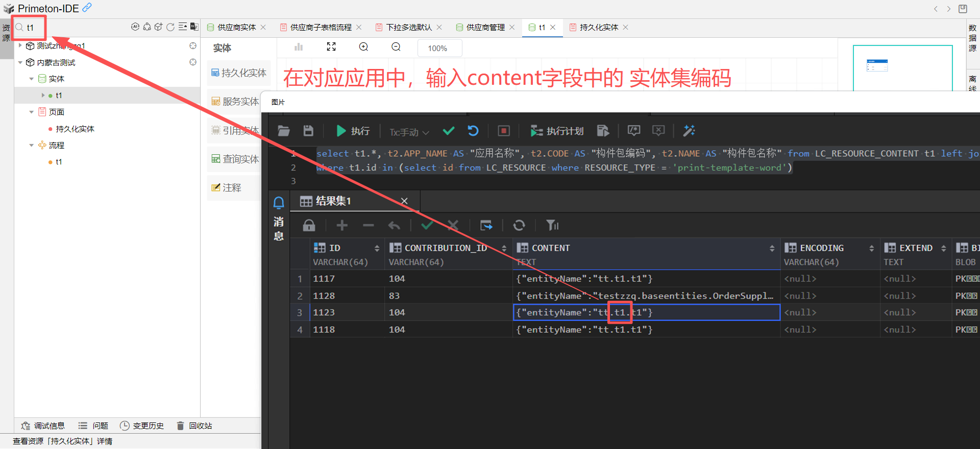Click the fit-to-screen icon in canvas toolbar
The height and width of the screenshot is (449, 980).
(x=331, y=47)
